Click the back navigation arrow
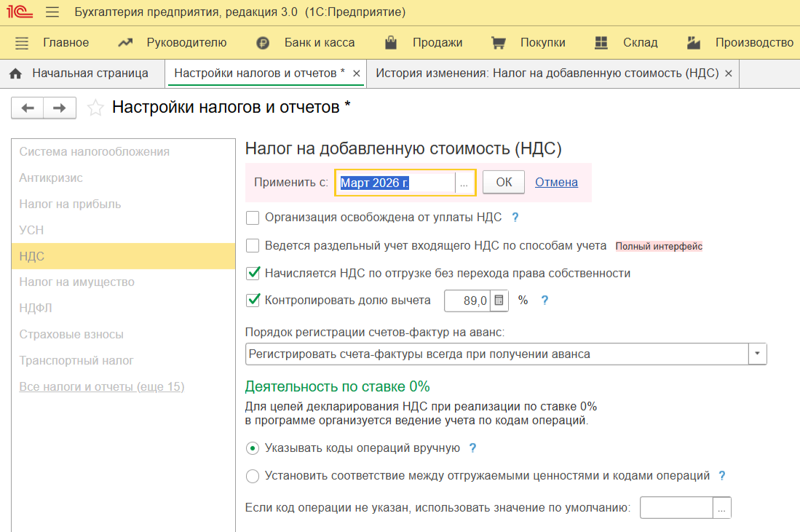The image size is (800, 532). (28, 108)
